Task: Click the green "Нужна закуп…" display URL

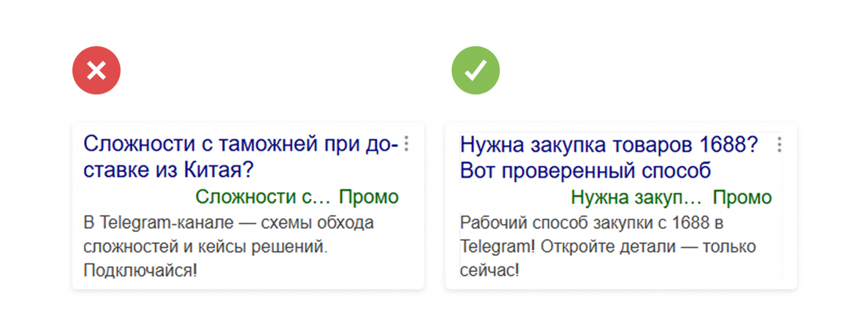Action: (x=636, y=198)
